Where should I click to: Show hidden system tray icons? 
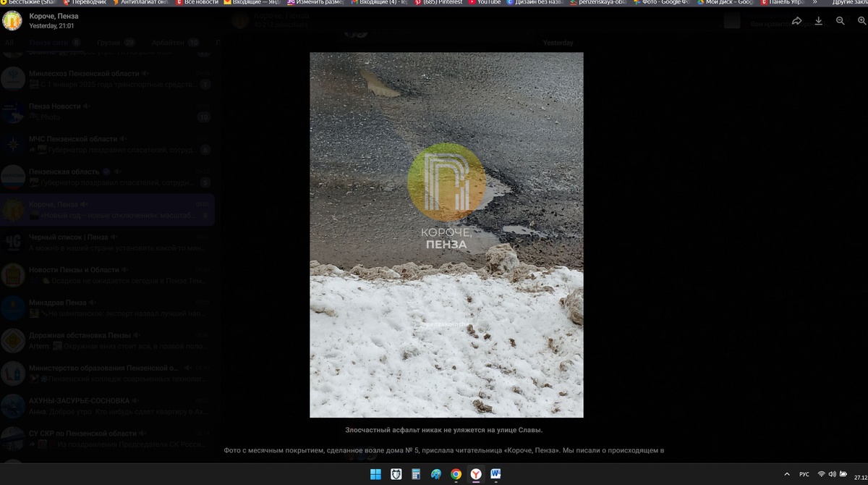(x=787, y=474)
